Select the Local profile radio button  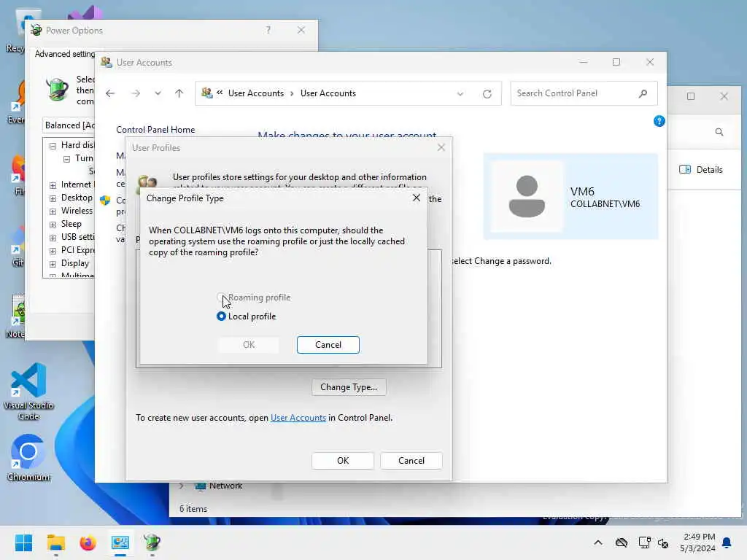point(221,316)
